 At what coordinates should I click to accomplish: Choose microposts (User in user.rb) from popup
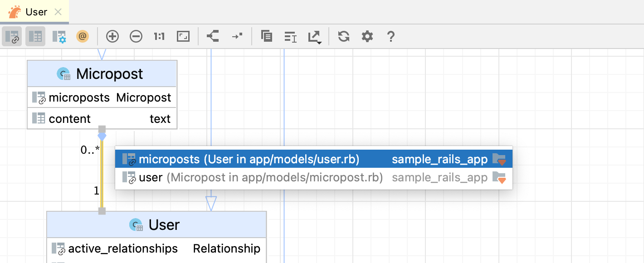[249, 159]
